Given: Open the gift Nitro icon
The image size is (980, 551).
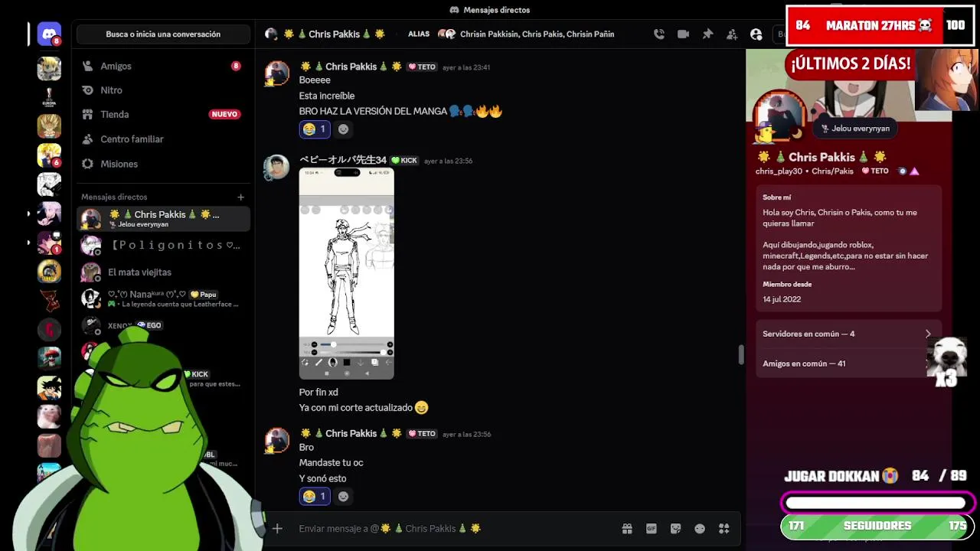Looking at the screenshot, I should [627, 528].
